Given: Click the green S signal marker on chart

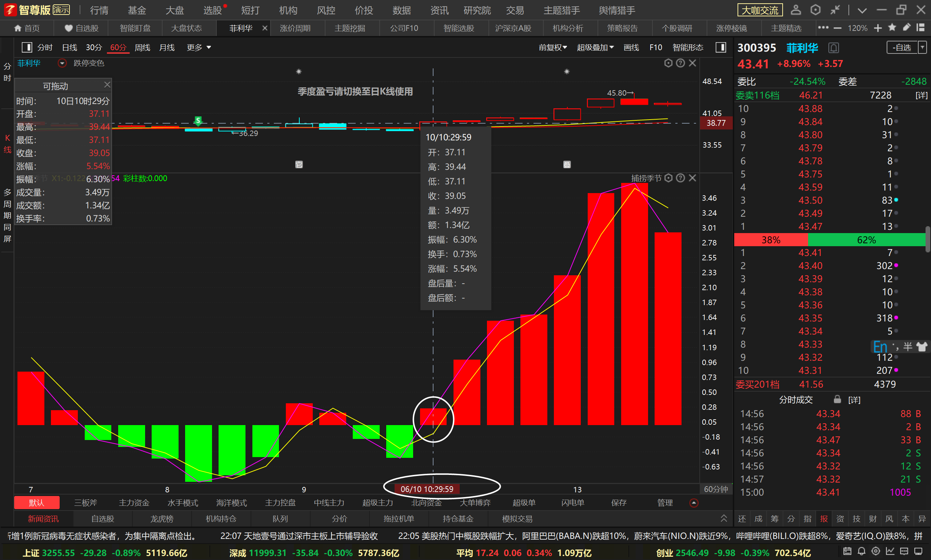Looking at the screenshot, I should [198, 121].
